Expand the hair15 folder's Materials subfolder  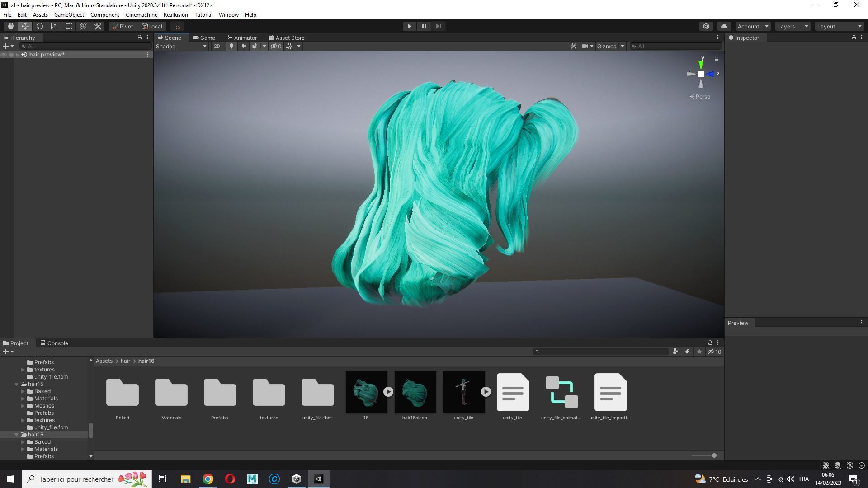23,399
